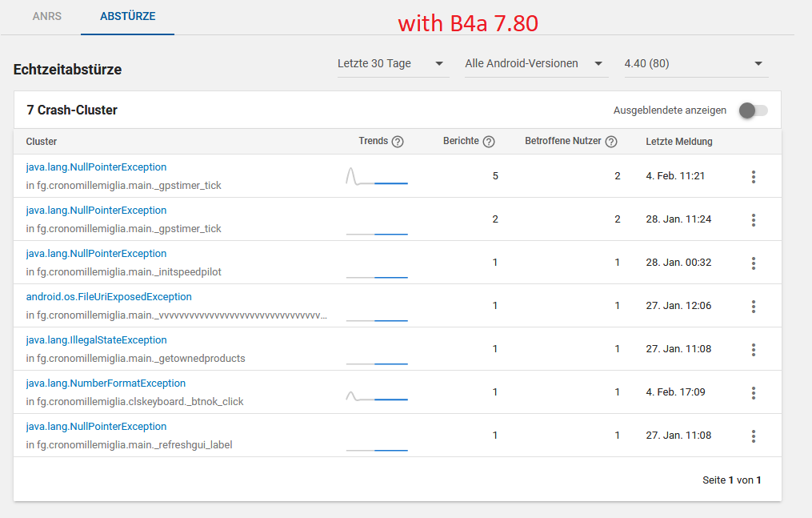
Task: Open the android.os.FileUriExposedException cluster link
Action: (109, 297)
